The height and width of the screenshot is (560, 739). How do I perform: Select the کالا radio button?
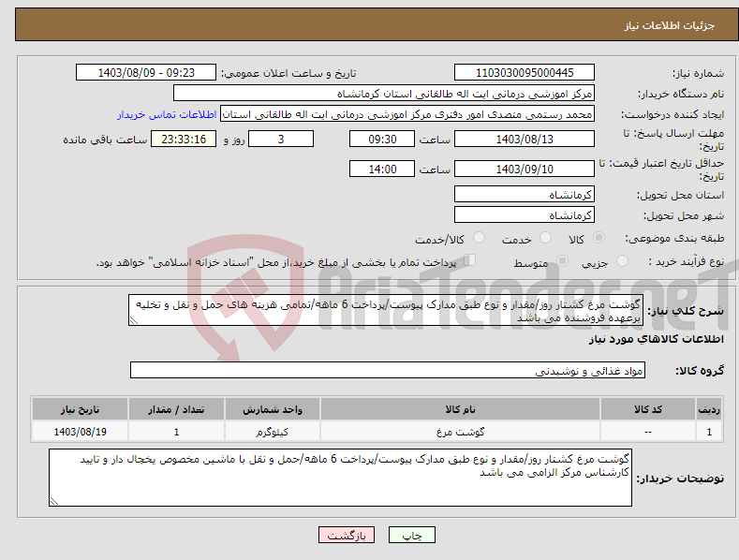(x=599, y=238)
